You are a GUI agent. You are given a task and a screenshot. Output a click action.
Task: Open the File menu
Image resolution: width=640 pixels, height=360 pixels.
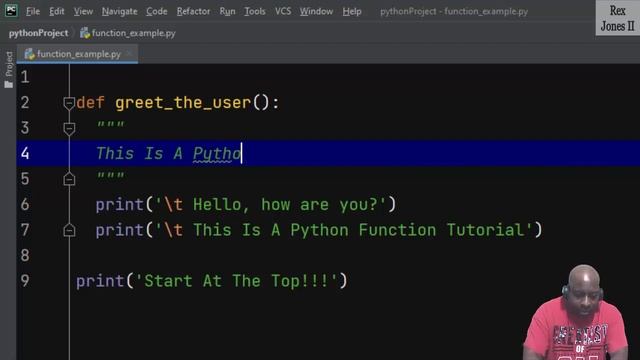pos(33,11)
